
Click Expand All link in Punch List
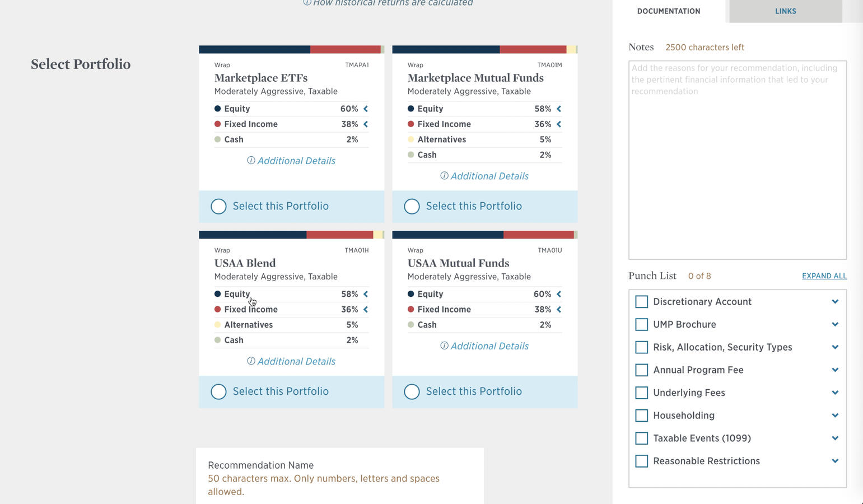[824, 276]
